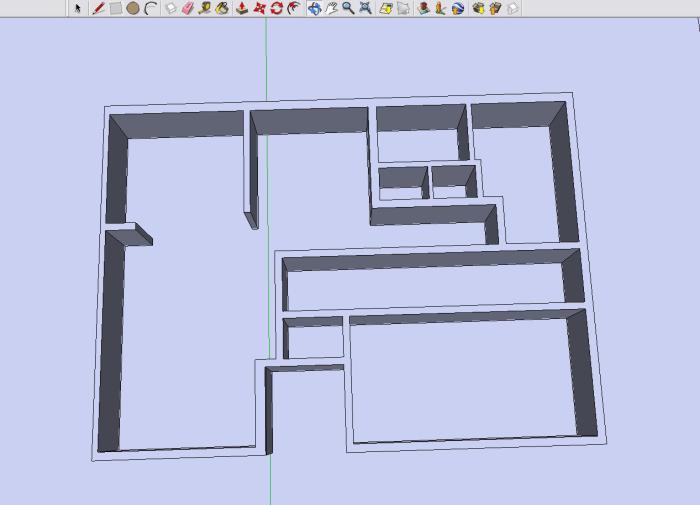The width and height of the screenshot is (700, 505).
Task: Open Get Models from the toolbar
Action: [478, 8]
